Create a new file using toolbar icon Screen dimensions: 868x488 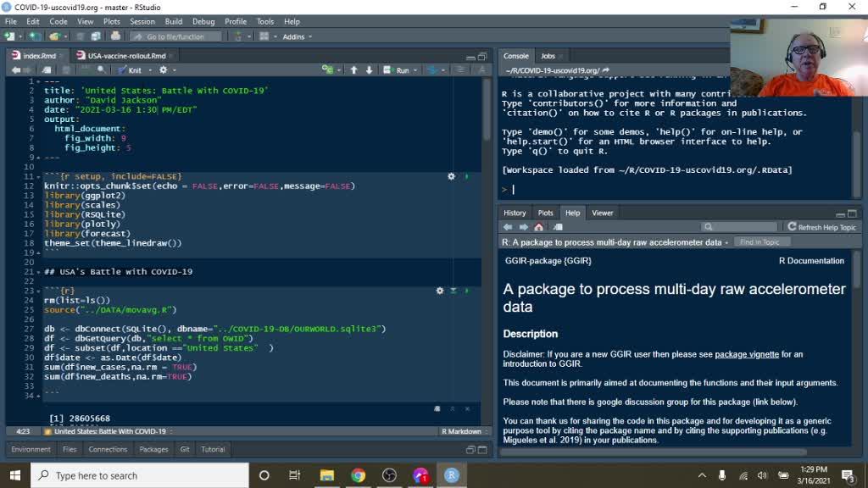(x=9, y=36)
